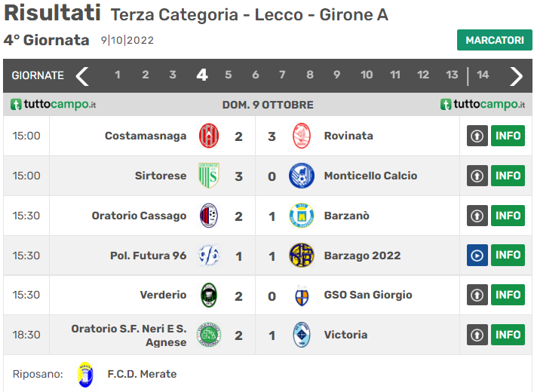Image resolution: width=534 pixels, height=392 pixels.
Task: Switch to giornata 1
Action: click(x=118, y=75)
